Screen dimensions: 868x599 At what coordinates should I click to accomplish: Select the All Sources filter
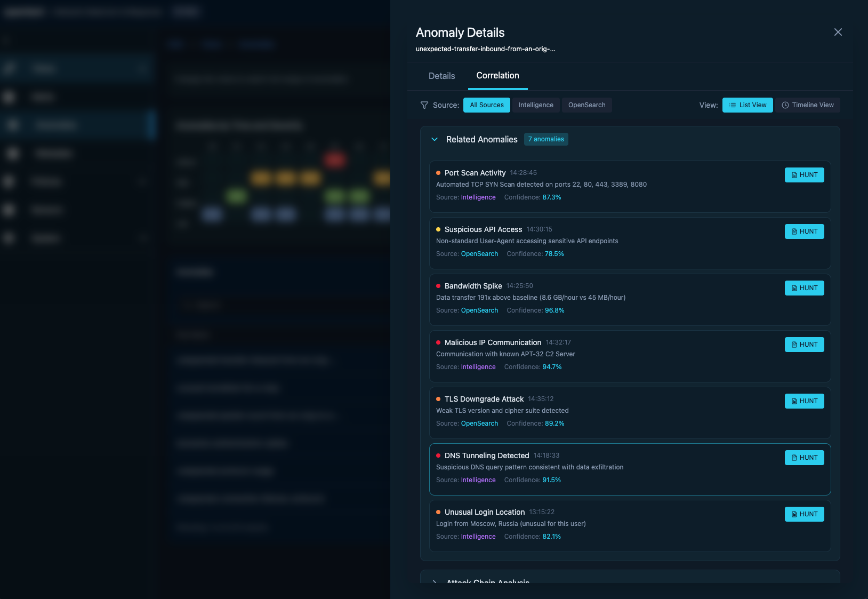486,105
